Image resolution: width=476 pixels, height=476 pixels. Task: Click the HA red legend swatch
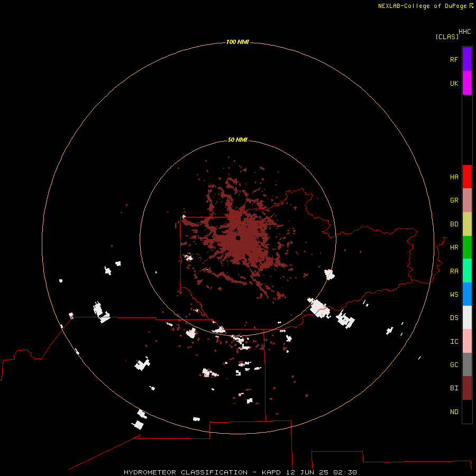click(x=467, y=177)
